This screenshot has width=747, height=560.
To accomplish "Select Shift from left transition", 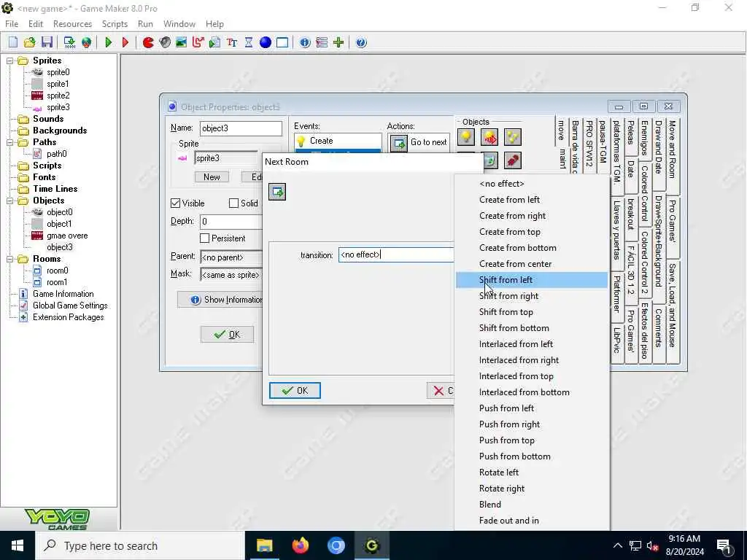I will tap(532, 280).
